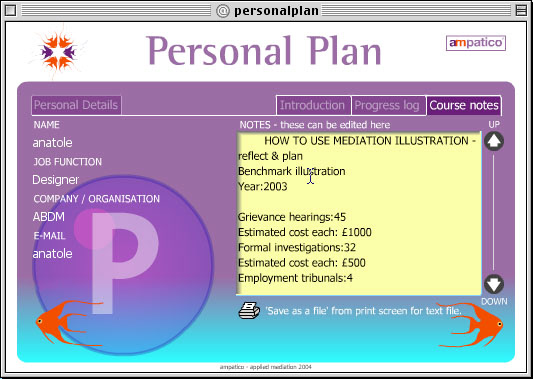Select the Course notes tab

point(464,105)
